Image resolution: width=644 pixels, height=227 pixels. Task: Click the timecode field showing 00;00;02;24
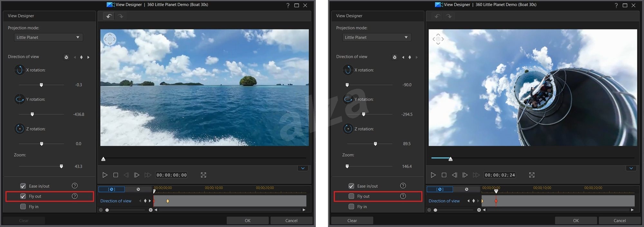[x=500, y=175]
